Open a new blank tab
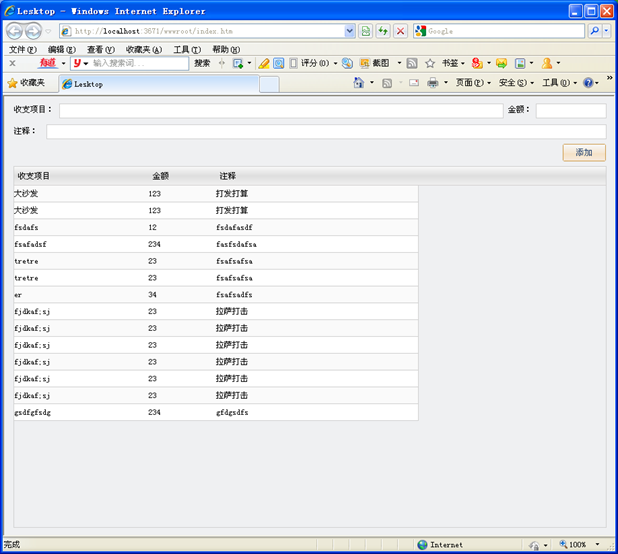Image resolution: width=618 pixels, height=554 pixels. coord(270,85)
